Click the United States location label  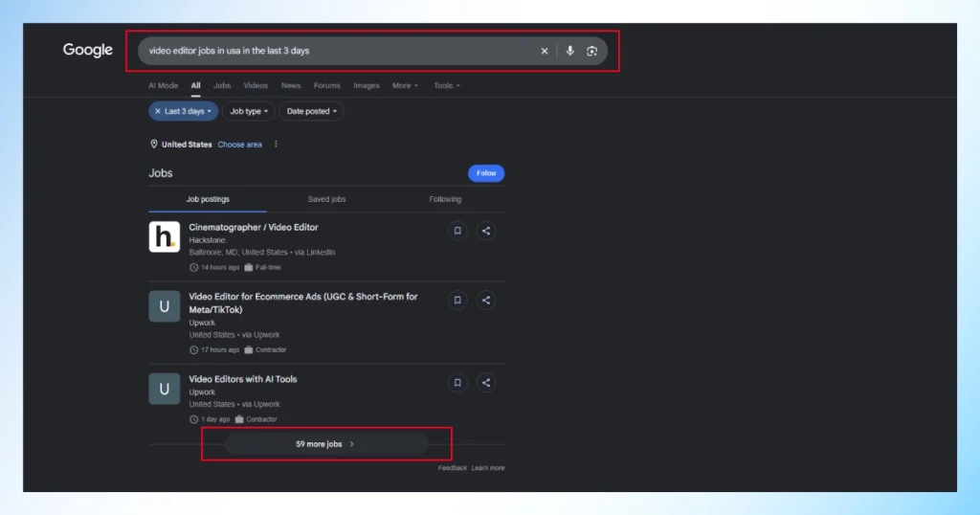pyautogui.click(x=187, y=145)
